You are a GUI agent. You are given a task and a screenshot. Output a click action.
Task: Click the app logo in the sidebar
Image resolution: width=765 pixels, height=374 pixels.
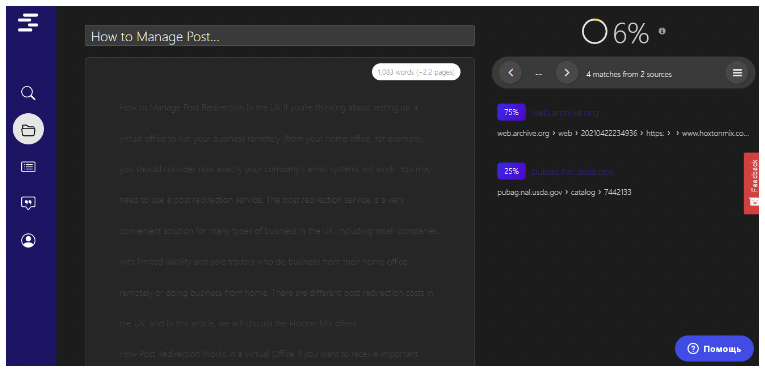point(28,22)
